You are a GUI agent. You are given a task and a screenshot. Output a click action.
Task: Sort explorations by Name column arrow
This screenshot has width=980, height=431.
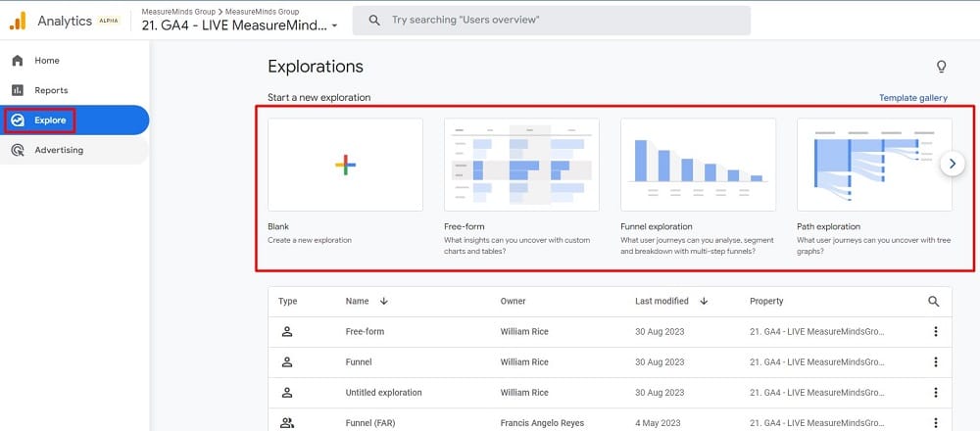383,302
